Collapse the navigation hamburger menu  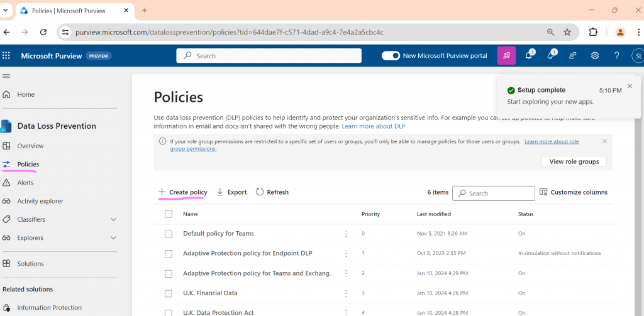7,76
